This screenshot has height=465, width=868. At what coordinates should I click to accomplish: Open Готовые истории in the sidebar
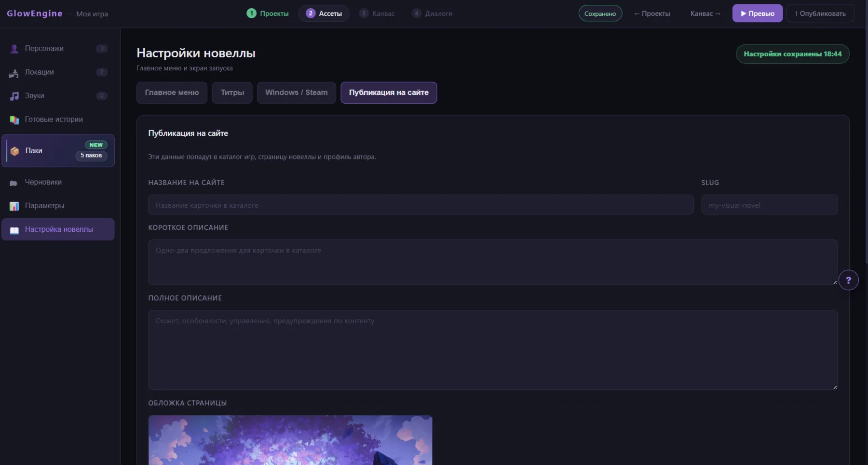tap(58, 120)
